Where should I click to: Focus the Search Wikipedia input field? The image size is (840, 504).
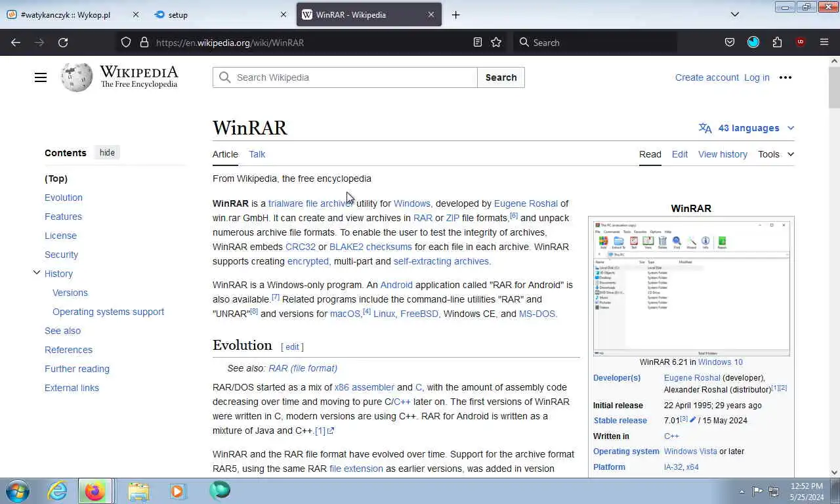pyautogui.click(x=345, y=77)
